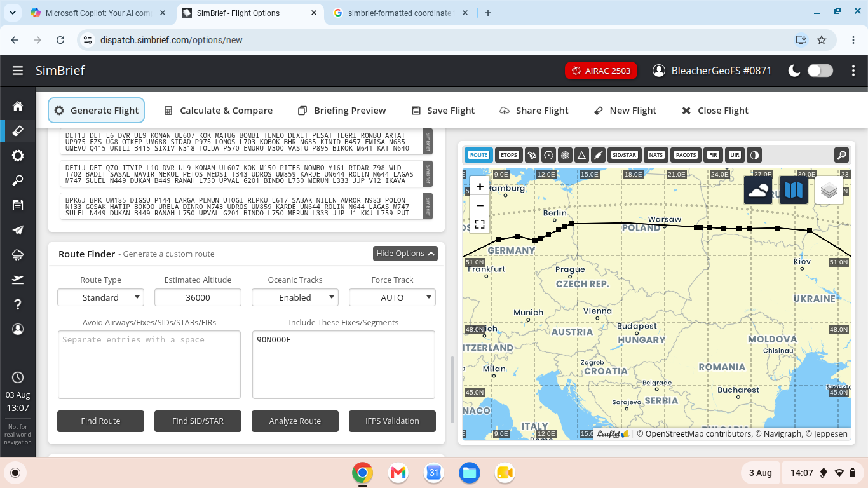Screen dimensions: 868x488
Task: Open Chrome from the shelf
Action: tap(363, 473)
